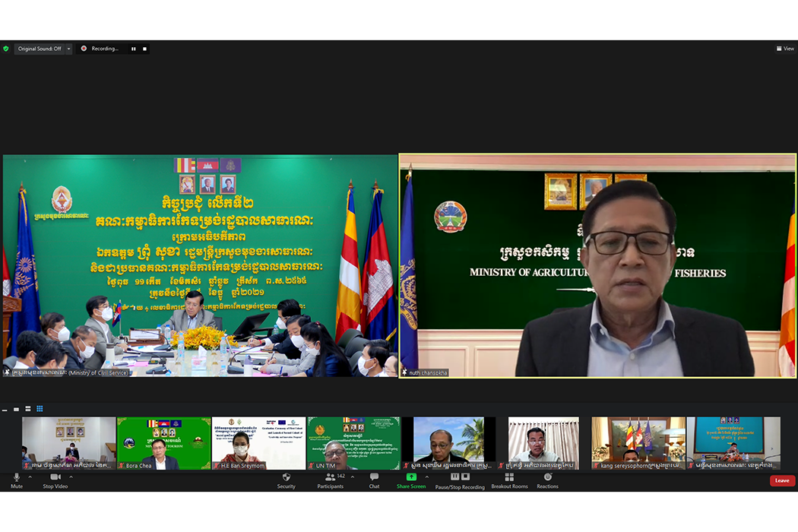
Task: Expand video options arrow beside Stop Video
Action: 71,477
